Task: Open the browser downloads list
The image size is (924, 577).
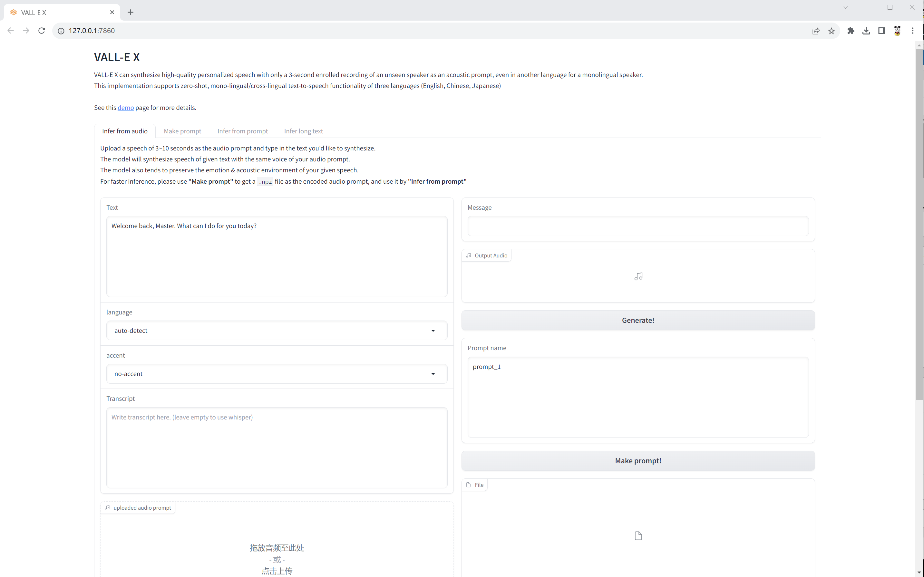Action: click(866, 31)
